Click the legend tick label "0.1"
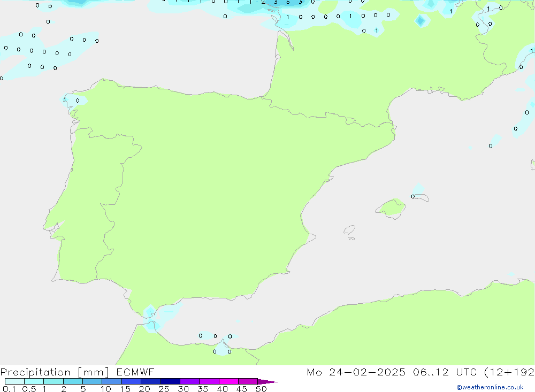The width and height of the screenshot is (535, 392). pos(9,389)
